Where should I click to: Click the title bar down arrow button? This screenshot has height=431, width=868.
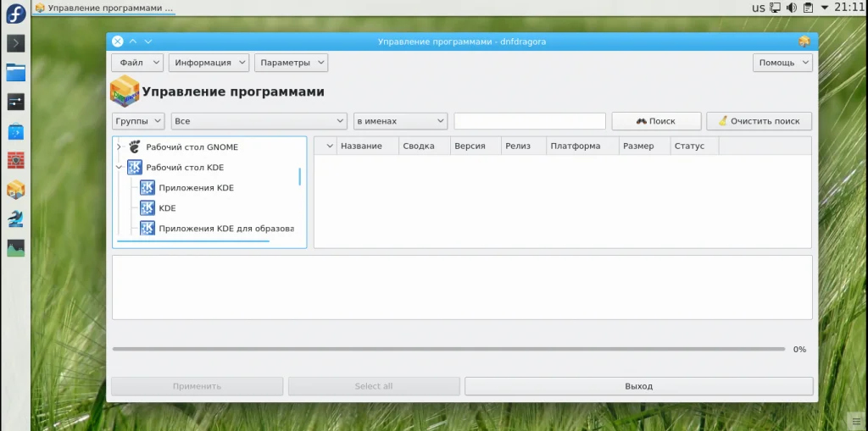147,41
